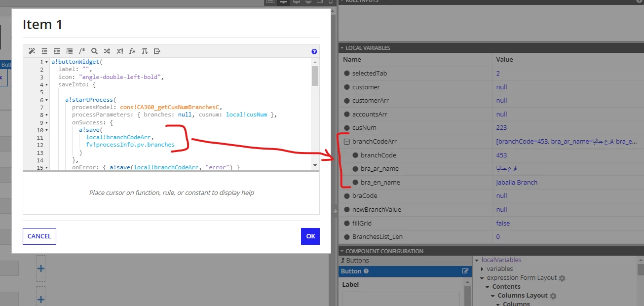Fold code at line 8 processParameters
This screenshot has width=644, height=306.
46,115
